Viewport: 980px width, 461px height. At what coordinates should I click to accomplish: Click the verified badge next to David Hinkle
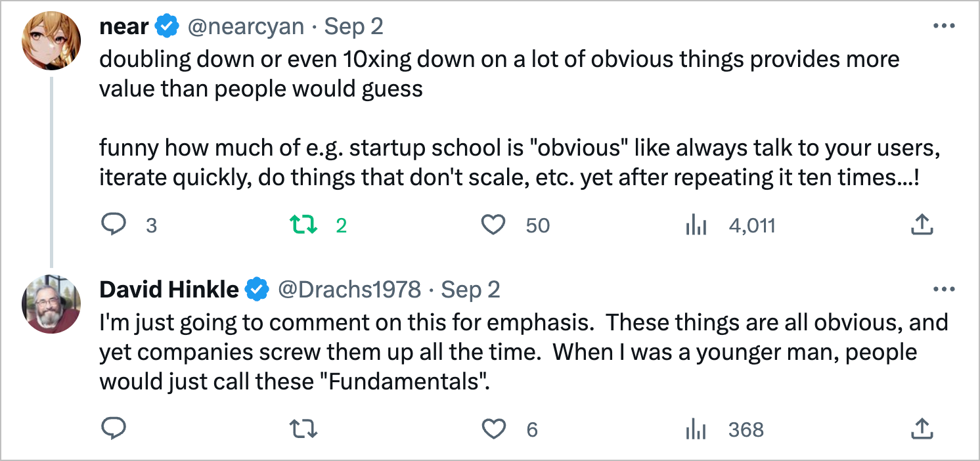[257, 289]
